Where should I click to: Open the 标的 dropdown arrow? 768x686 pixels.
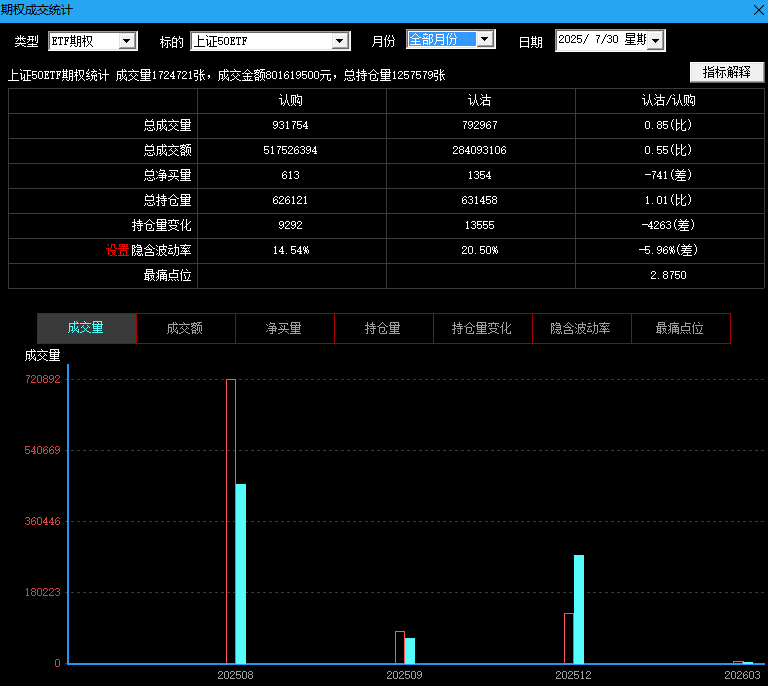pos(339,41)
